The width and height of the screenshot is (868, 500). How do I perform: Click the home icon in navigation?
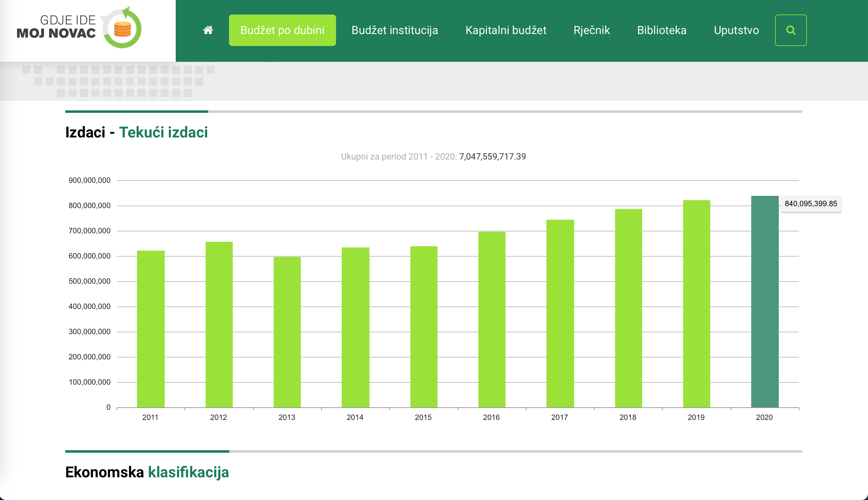pos(208,30)
